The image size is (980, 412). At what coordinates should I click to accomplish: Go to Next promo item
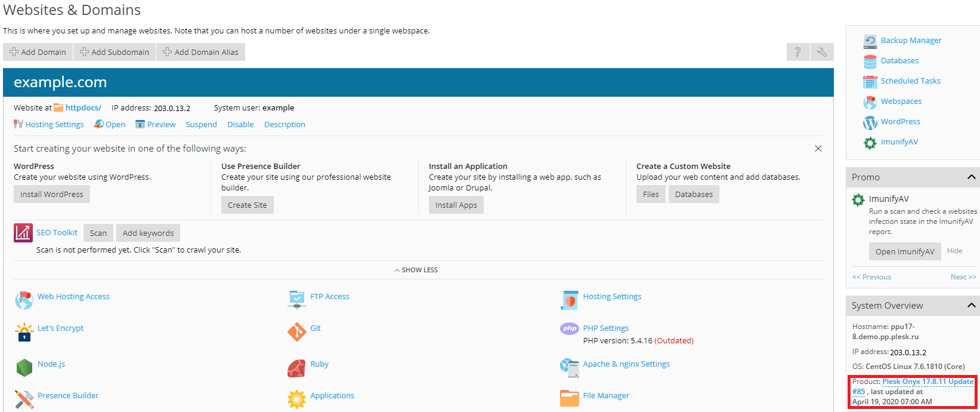[963, 277]
